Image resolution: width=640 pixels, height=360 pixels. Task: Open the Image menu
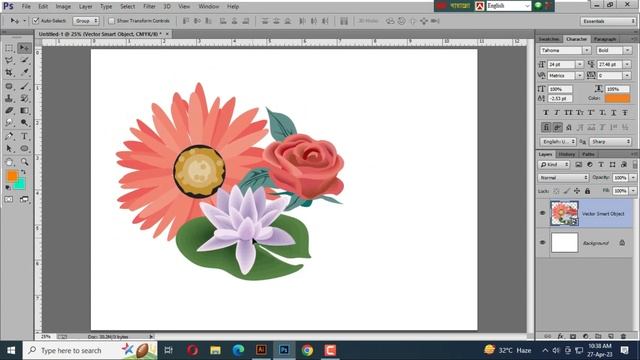click(63, 7)
